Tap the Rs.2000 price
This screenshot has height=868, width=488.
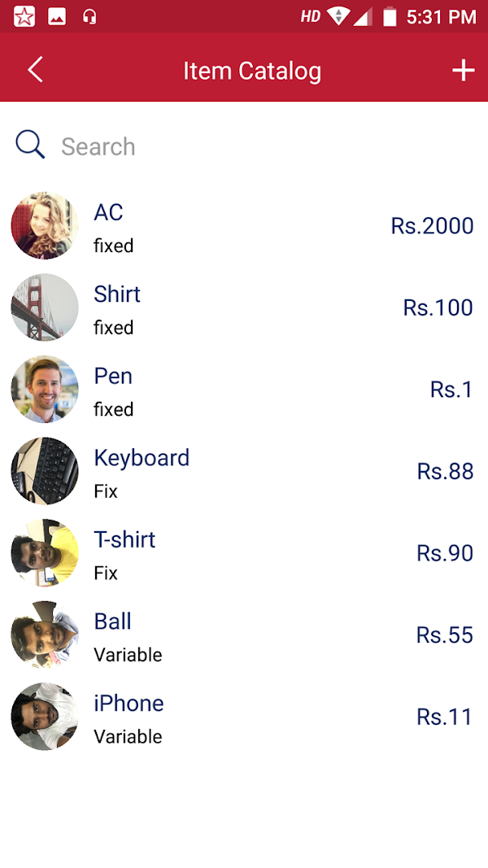coord(432,225)
